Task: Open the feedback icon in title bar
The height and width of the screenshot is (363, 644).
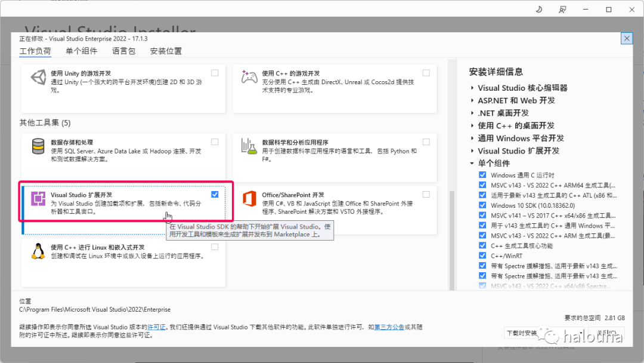Action: coord(562,10)
